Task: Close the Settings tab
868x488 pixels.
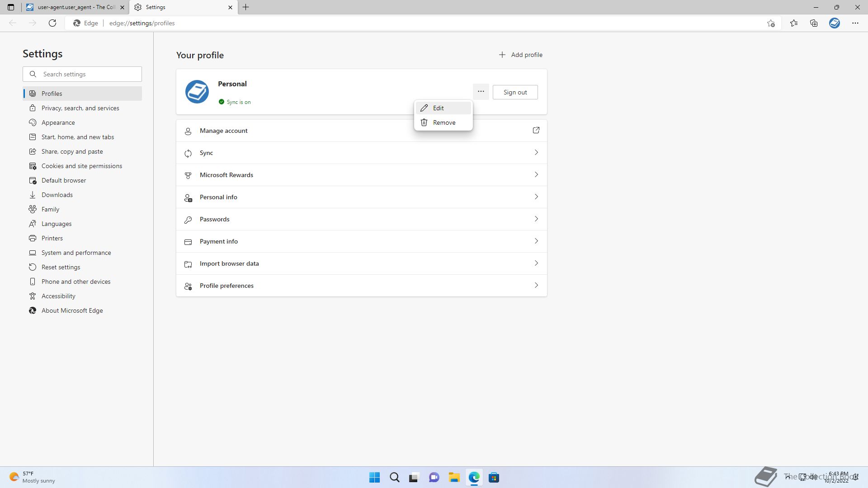Action: click(x=230, y=7)
